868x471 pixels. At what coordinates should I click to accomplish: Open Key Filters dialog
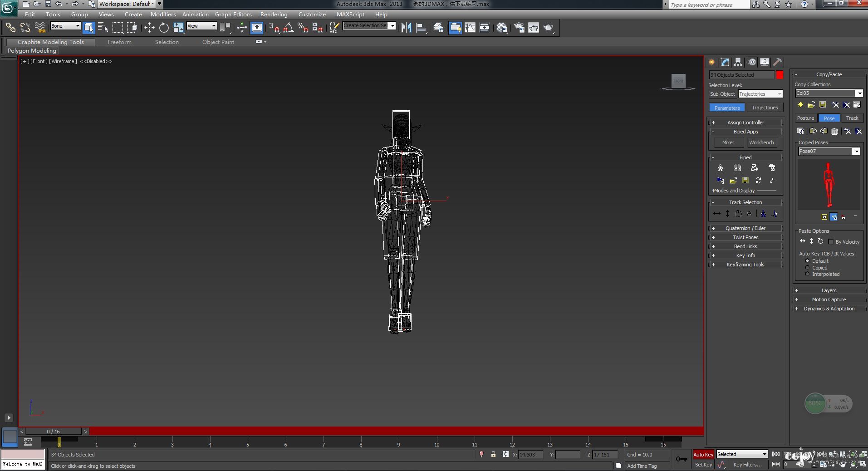(747, 465)
